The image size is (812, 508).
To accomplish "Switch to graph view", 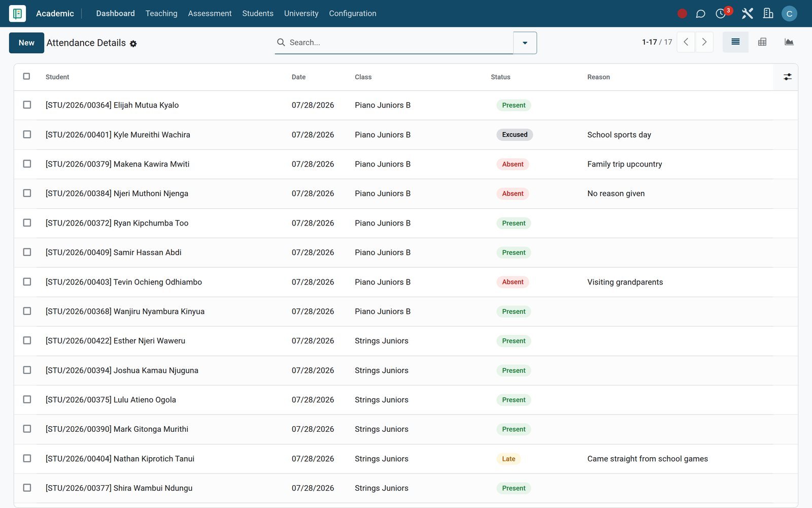I will [789, 42].
